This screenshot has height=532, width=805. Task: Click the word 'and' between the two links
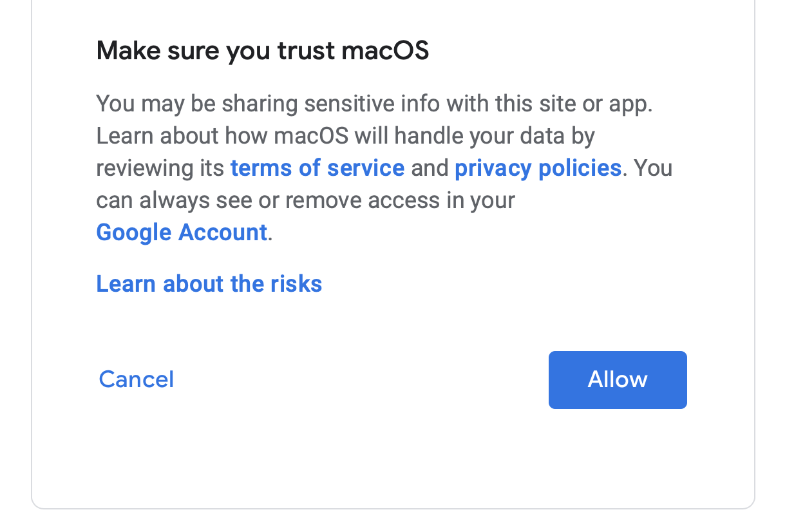click(430, 168)
